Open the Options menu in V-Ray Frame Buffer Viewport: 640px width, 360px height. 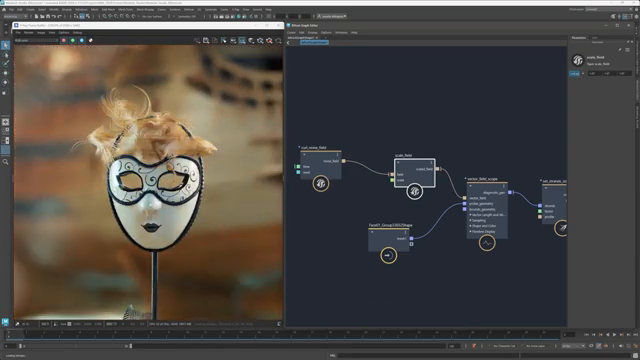pyautogui.click(x=64, y=33)
